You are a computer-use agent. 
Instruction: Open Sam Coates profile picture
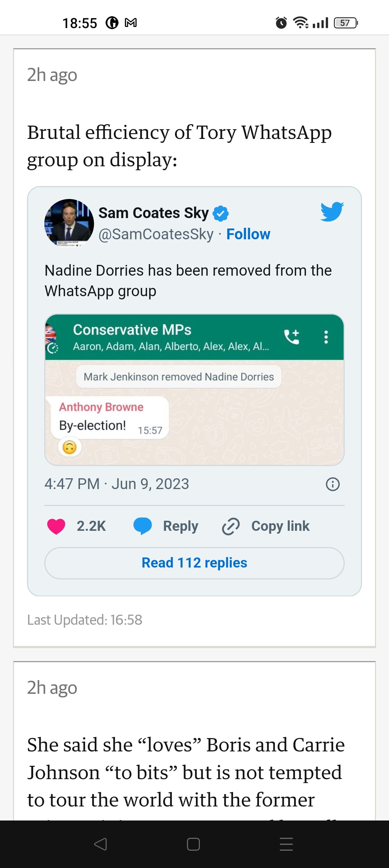(x=69, y=223)
